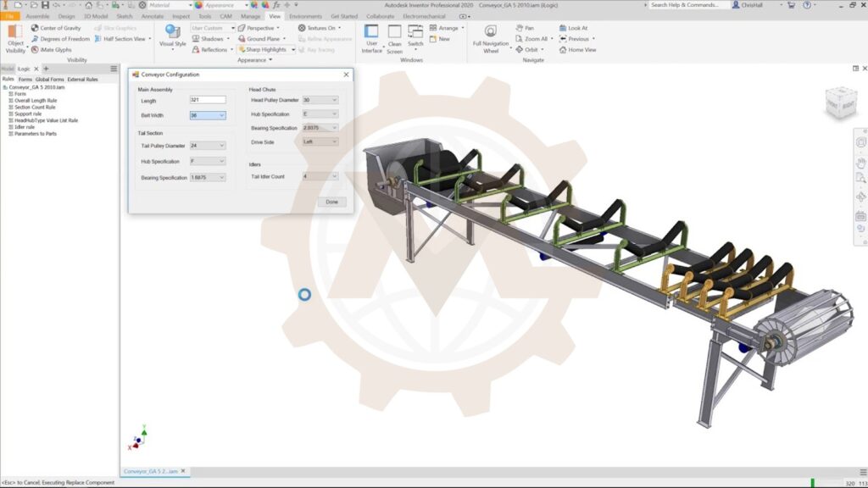
Task: Activate the Pan tool
Action: (x=524, y=28)
